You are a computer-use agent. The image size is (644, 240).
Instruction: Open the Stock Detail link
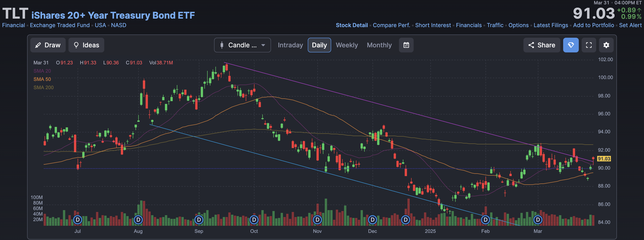pyautogui.click(x=352, y=25)
